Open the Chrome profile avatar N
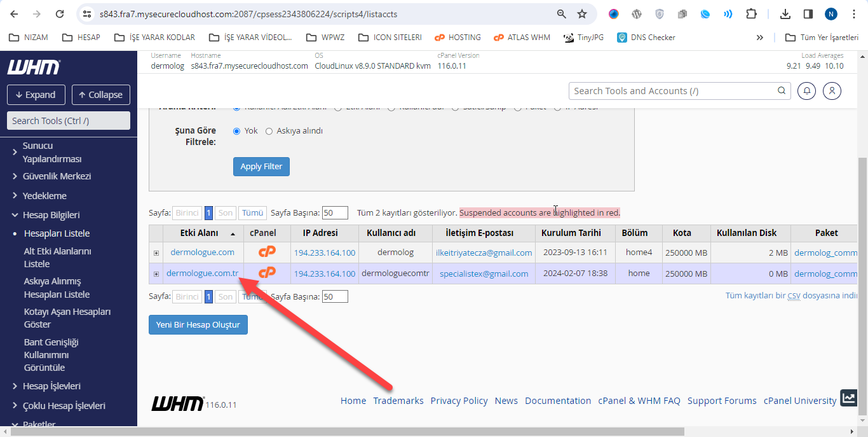The height and width of the screenshot is (437, 868). 831,14
